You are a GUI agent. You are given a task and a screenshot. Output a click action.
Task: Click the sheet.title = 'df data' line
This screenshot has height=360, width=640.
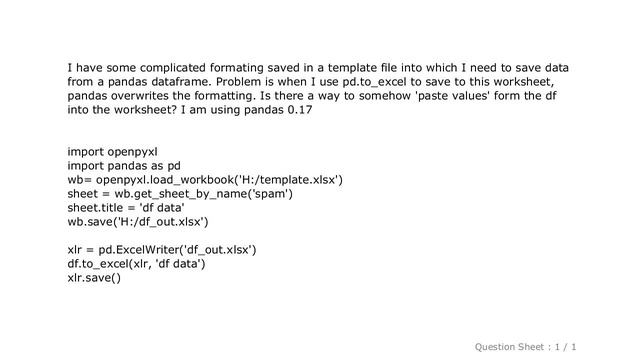pyautogui.click(x=126, y=208)
